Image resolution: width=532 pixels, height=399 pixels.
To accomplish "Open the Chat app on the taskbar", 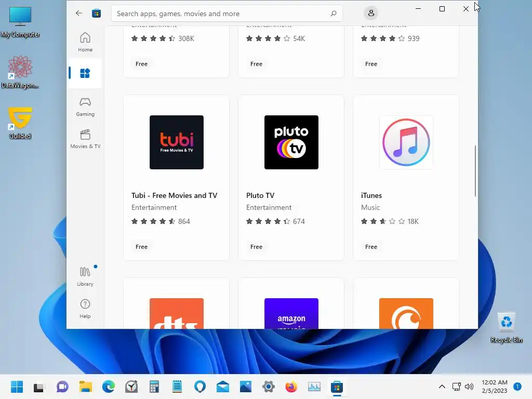I will click(62, 387).
